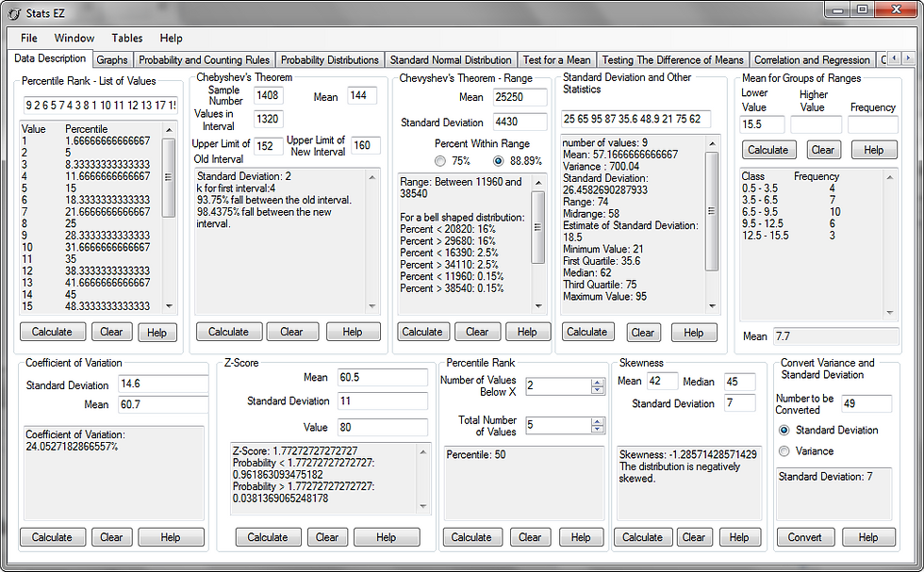Click the Values in Interval field

coord(268,119)
